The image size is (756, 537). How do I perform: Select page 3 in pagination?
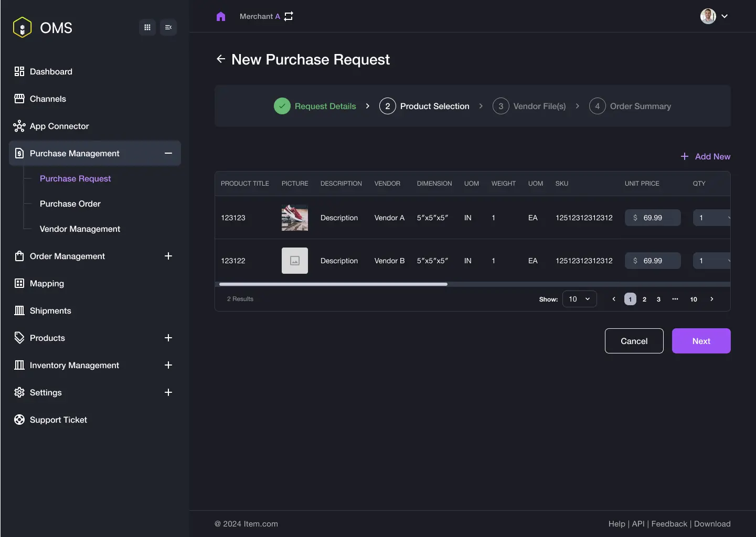(658, 299)
